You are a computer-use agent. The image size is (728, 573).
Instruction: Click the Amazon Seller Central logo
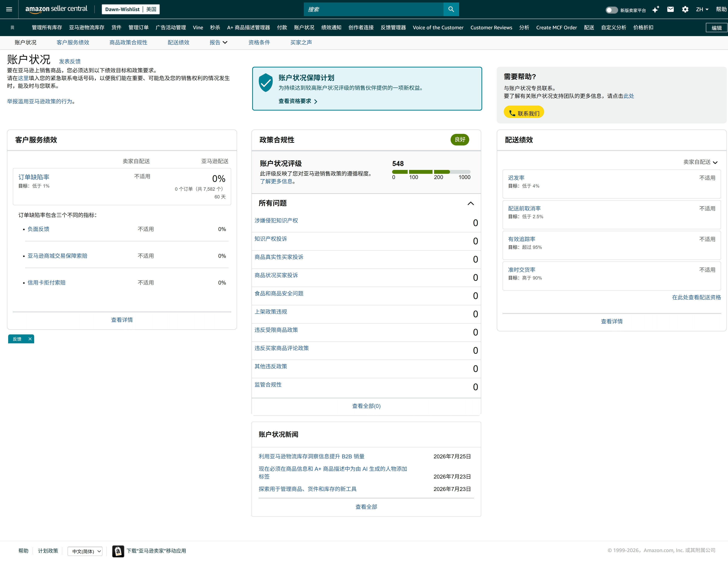tap(56, 9)
